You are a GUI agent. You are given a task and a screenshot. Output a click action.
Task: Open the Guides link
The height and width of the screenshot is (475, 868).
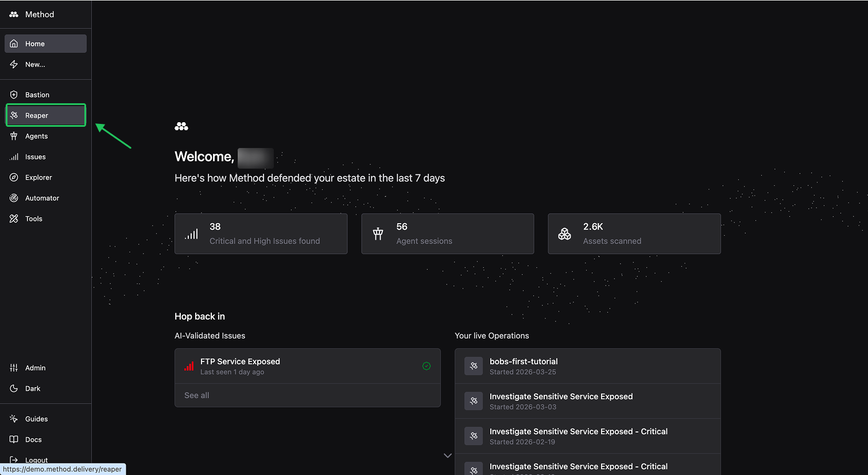pos(36,419)
